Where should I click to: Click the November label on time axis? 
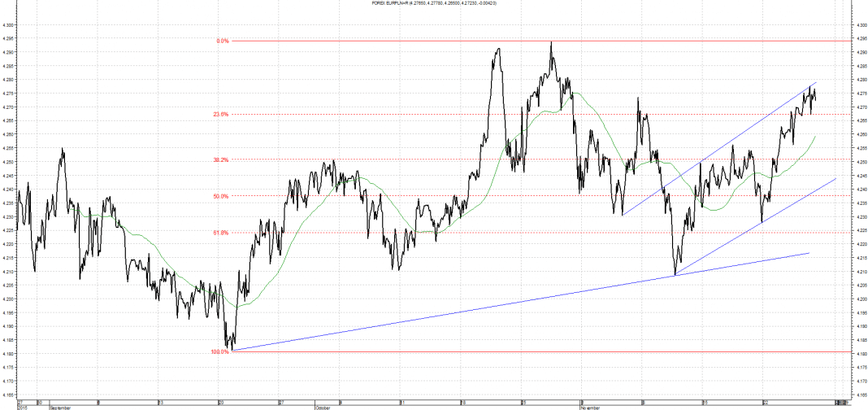[x=590, y=408]
